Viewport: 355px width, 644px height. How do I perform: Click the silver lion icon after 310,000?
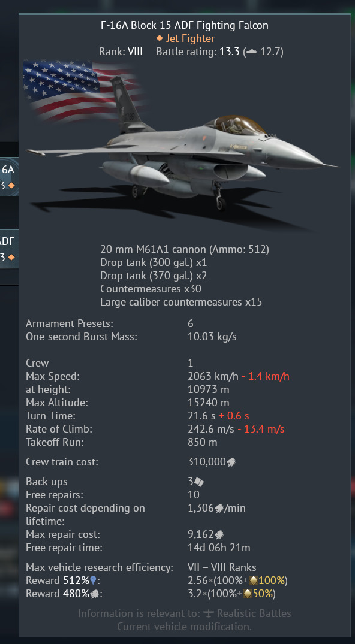coord(231,462)
